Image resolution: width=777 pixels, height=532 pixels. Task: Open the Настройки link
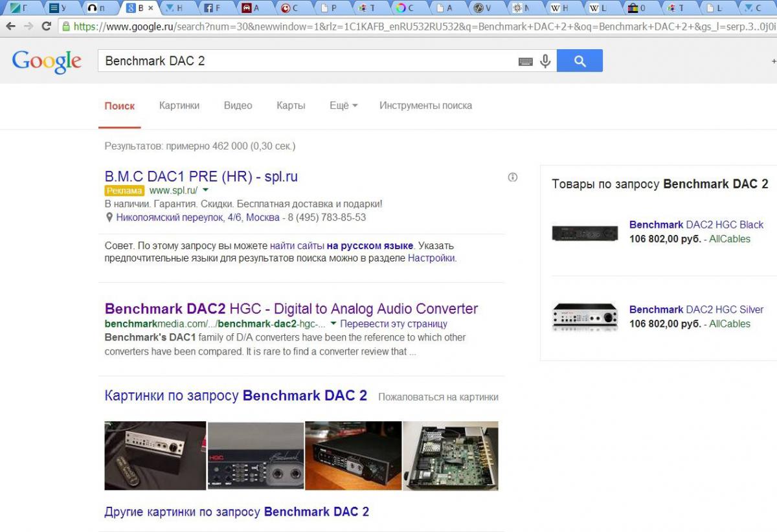tap(431, 258)
